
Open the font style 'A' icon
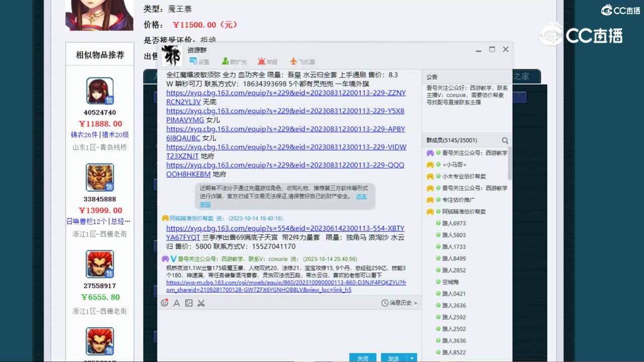click(177, 303)
